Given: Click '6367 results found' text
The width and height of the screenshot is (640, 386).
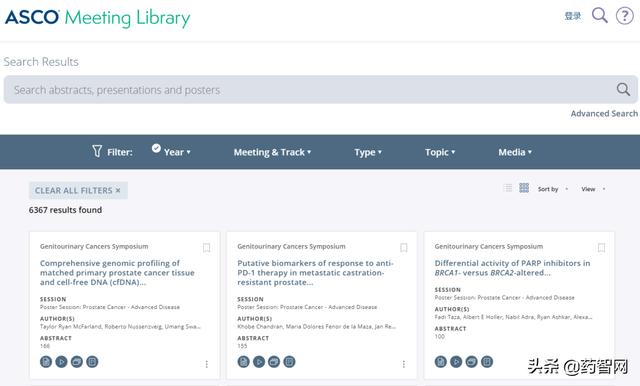Looking at the screenshot, I should [x=65, y=210].
